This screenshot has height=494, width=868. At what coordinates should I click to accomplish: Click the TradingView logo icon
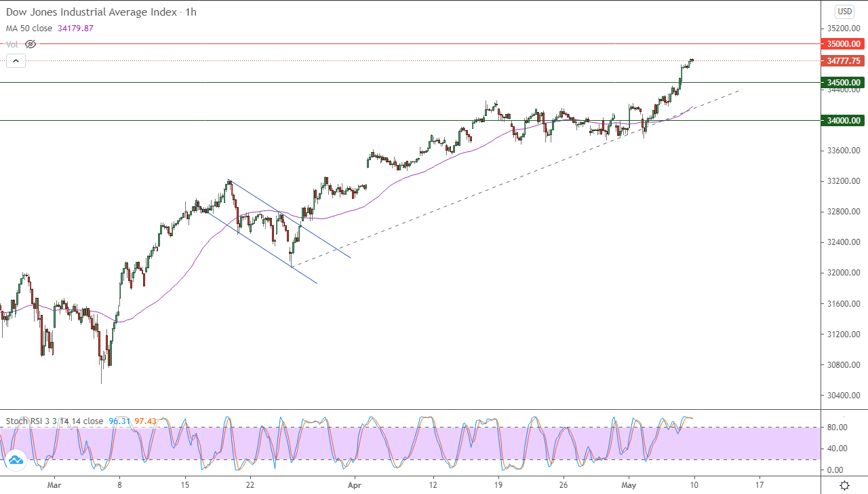[x=16, y=461]
